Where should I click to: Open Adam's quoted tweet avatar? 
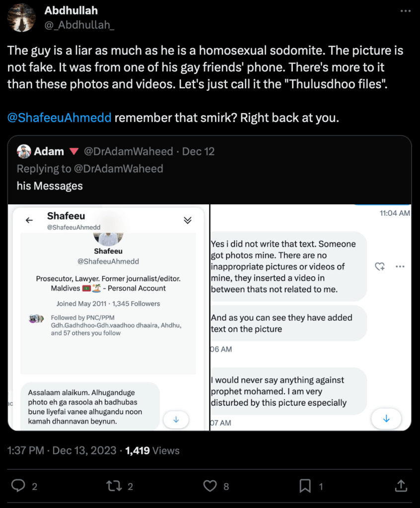24,151
